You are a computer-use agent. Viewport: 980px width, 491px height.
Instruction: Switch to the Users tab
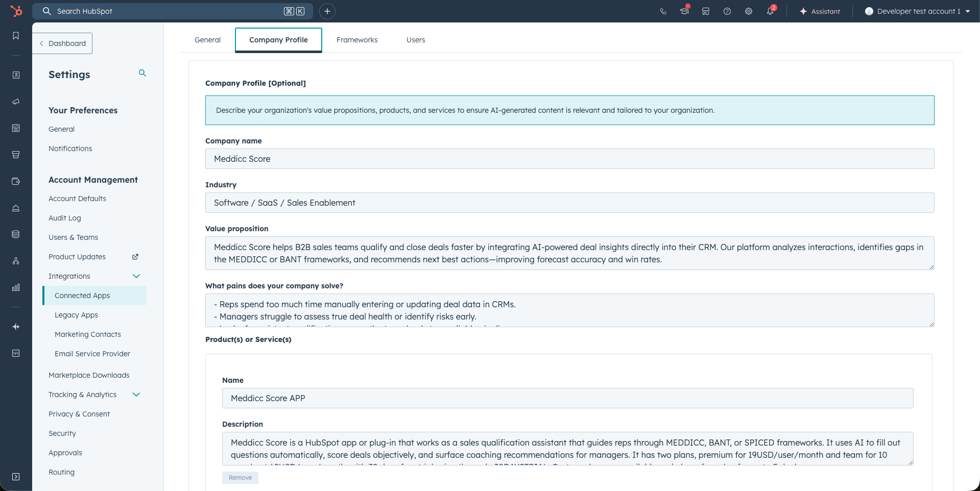click(x=416, y=40)
